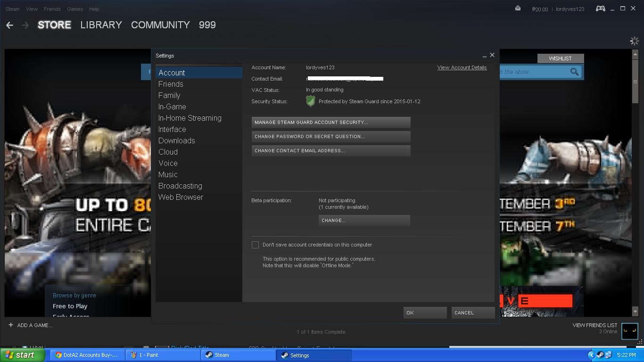This screenshot has width=644, height=362.
Task: Switch to the 1 - Paint taskbar item
Action: pos(163,355)
